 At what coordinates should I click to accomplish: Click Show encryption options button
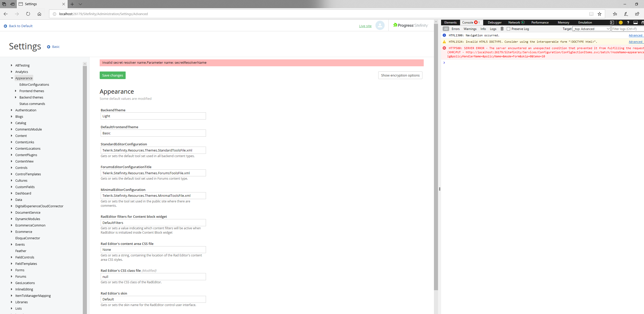(400, 75)
